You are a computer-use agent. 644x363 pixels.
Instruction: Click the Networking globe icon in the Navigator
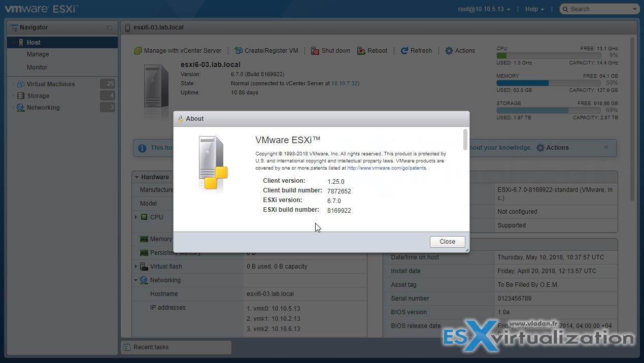[21, 108]
